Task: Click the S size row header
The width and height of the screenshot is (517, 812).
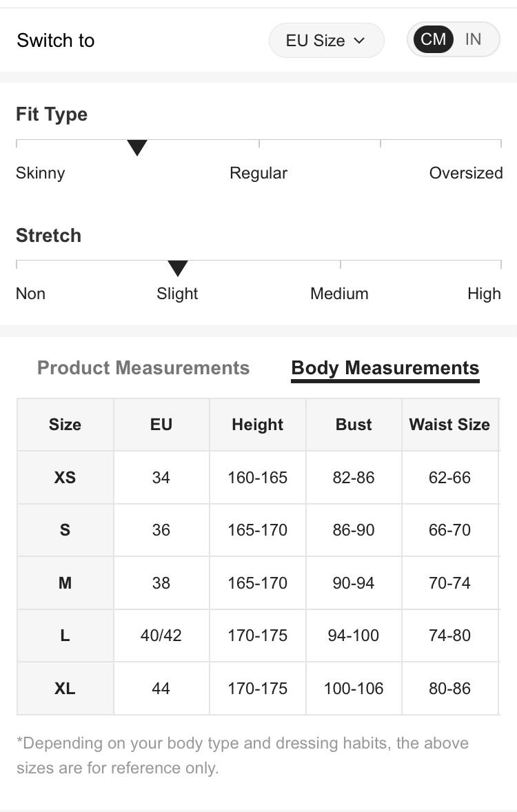Action: (x=65, y=530)
